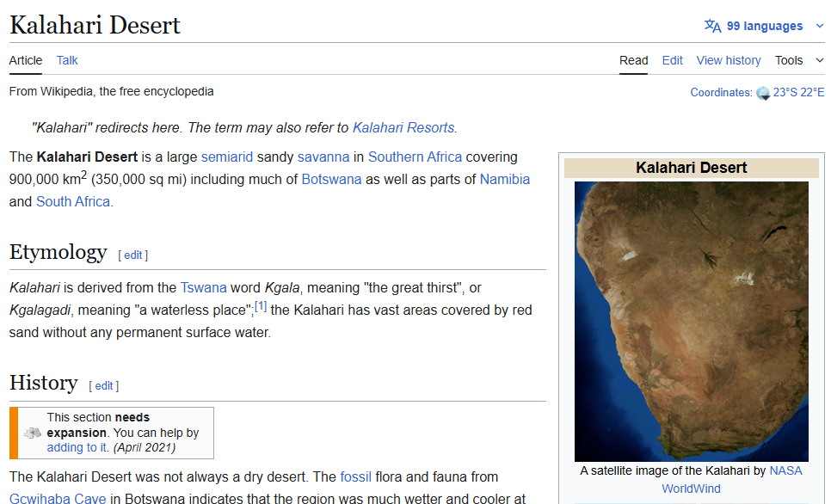Switch to the Article tab

[x=26, y=60]
